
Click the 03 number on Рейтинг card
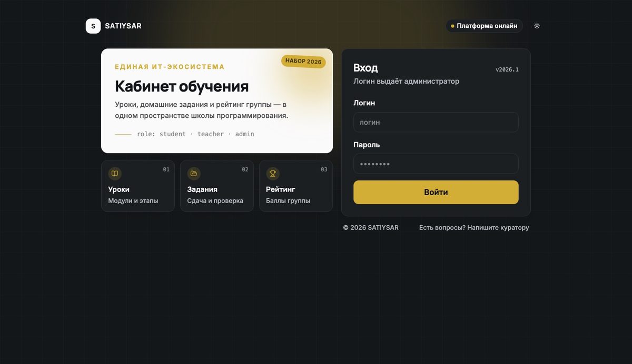(324, 169)
